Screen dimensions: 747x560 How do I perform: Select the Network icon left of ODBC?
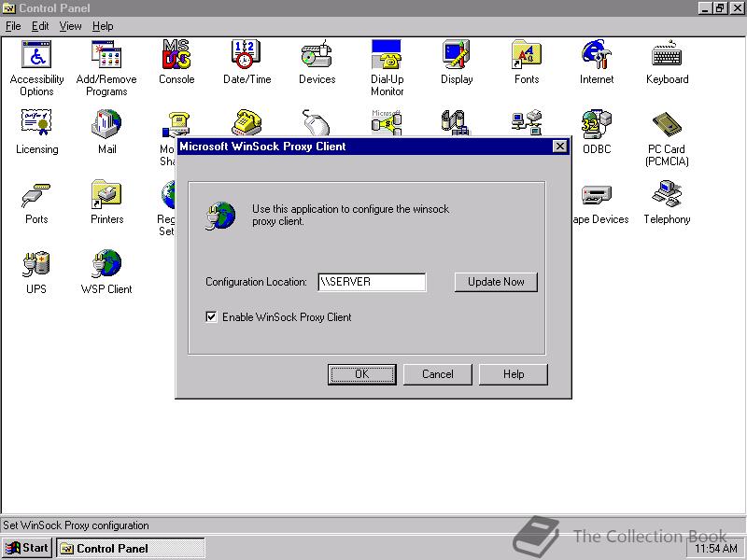click(527, 122)
